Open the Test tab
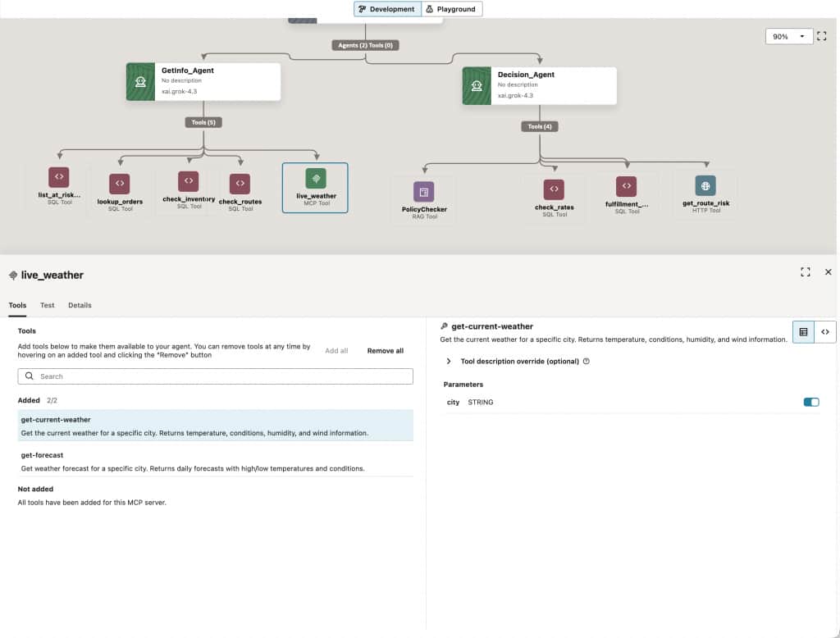This screenshot has width=840, height=638. pyautogui.click(x=47, y=305)
